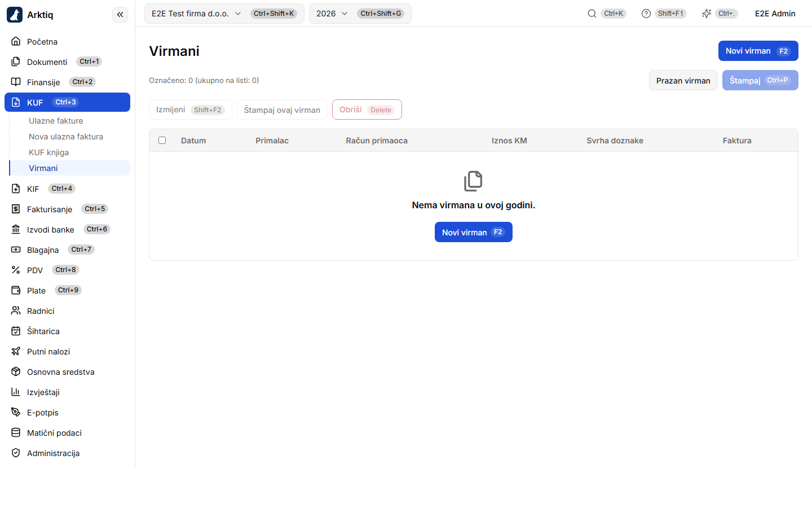Open PDV percent icon
The image size is (812, 508).
(16, 270)
